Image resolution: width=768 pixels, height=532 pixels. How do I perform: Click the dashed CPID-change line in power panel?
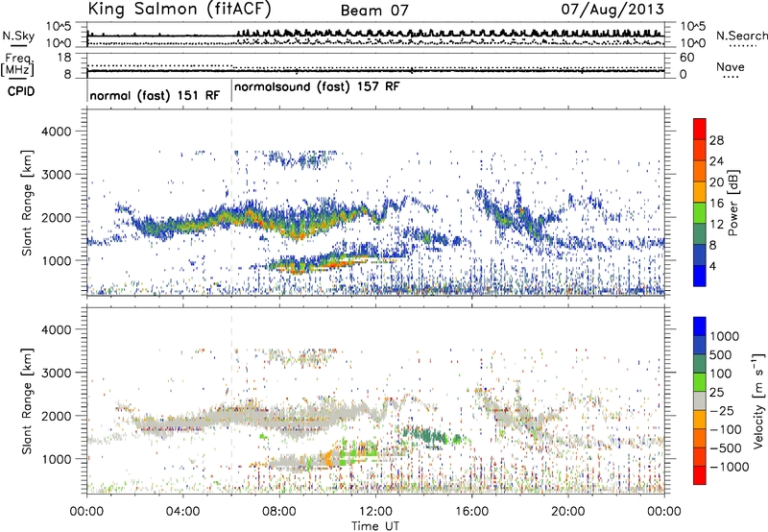231,203
